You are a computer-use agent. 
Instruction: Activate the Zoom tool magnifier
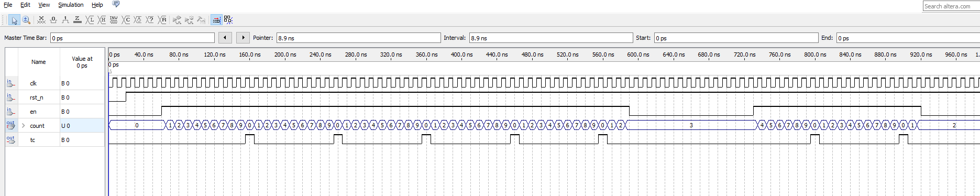(x=26, y=20)
